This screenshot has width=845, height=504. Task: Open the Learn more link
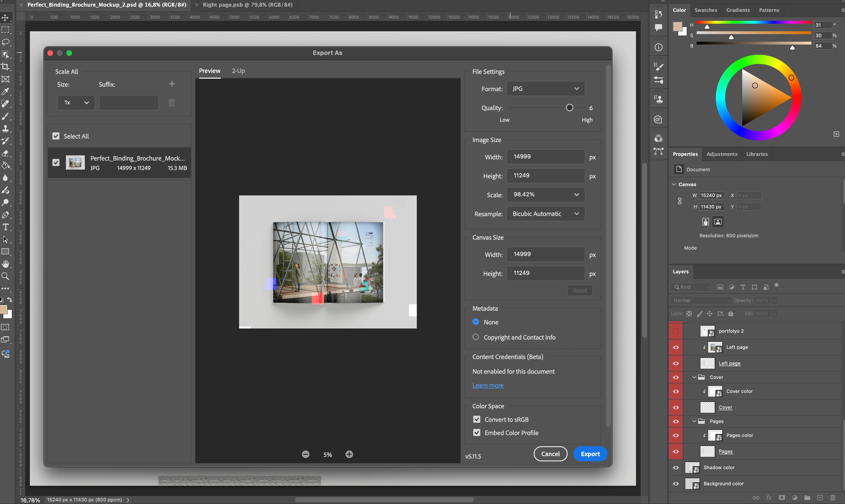coord(488,385)
